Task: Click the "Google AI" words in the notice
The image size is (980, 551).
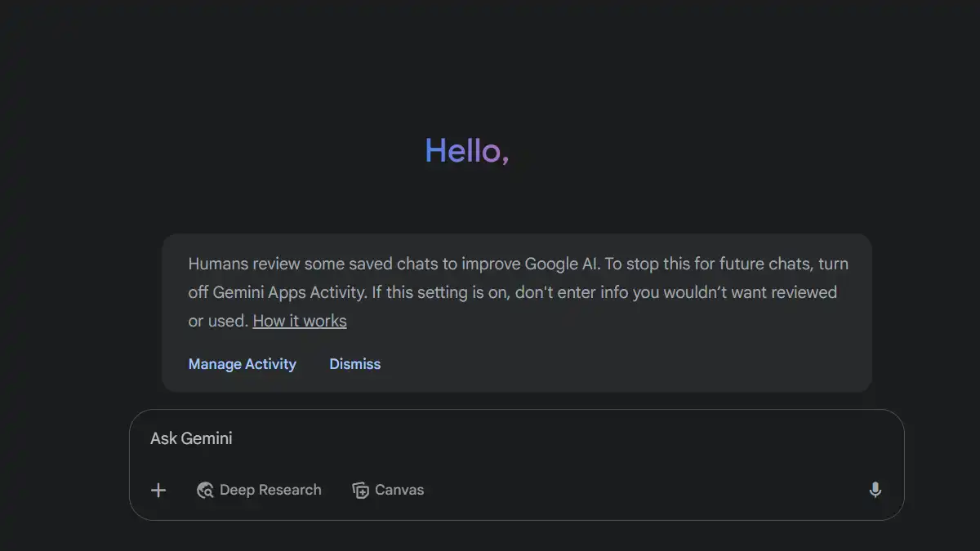Action: 561,264
